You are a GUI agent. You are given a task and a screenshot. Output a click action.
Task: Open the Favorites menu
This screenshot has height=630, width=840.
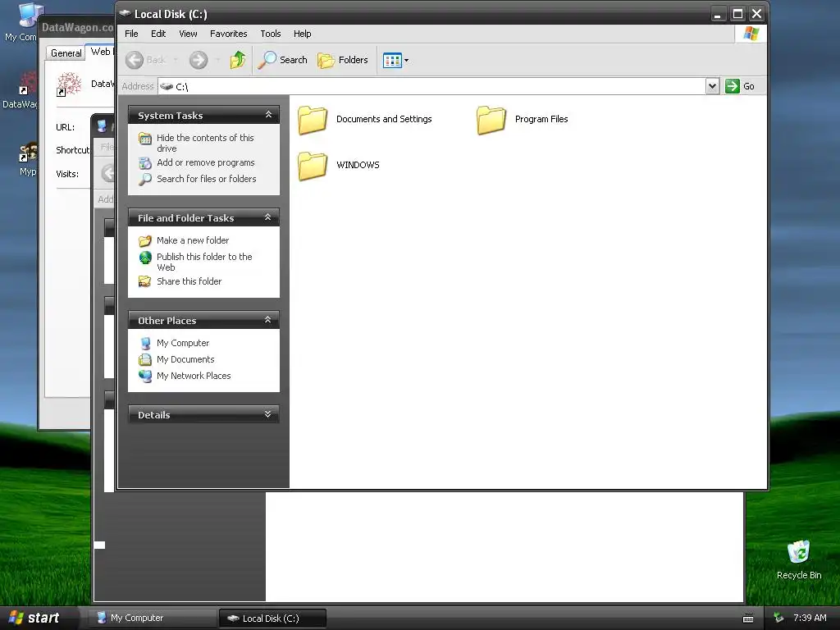[x=228, y=34]
